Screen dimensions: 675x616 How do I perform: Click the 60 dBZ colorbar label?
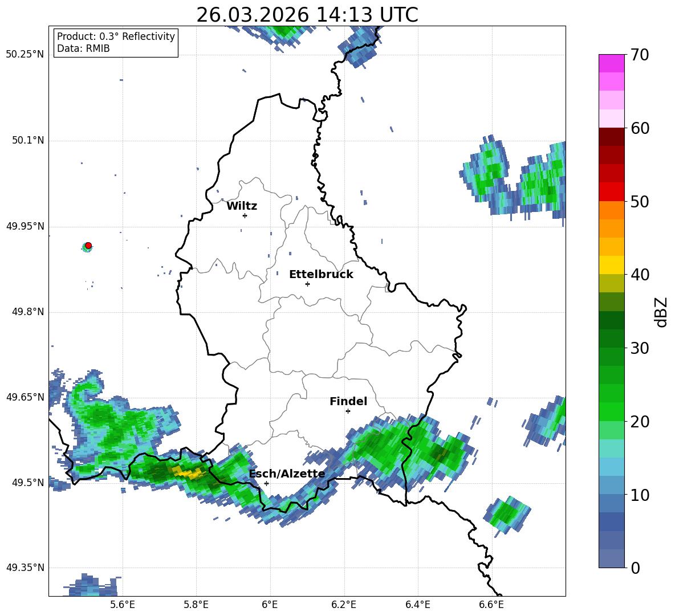tap(640, 128)
